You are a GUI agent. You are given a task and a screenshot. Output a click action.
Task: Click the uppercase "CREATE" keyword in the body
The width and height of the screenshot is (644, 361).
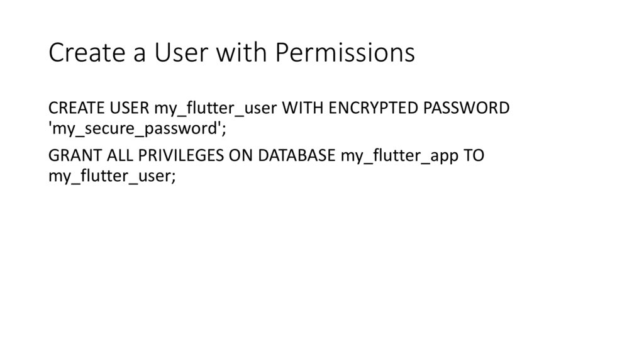coord(75,108)
